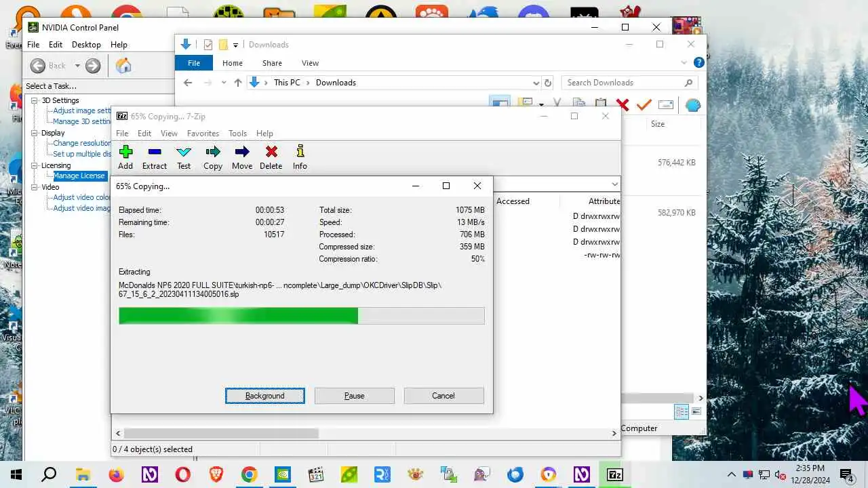This screenshot has width=868, height=488.
Task: Click the Cancel button in copying dialog
Action: pos(443,396)
